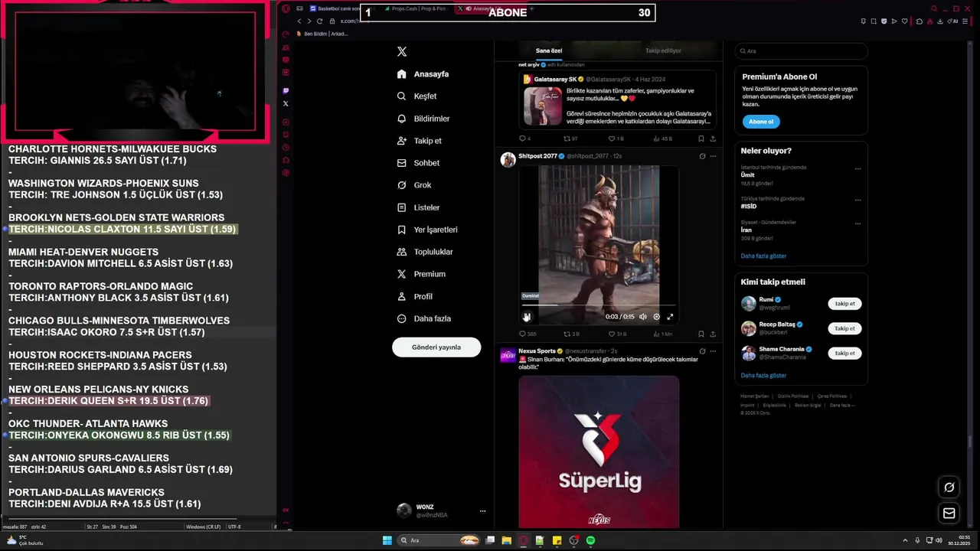Mute the Shitpost 2077 video sound

[643, 317]
